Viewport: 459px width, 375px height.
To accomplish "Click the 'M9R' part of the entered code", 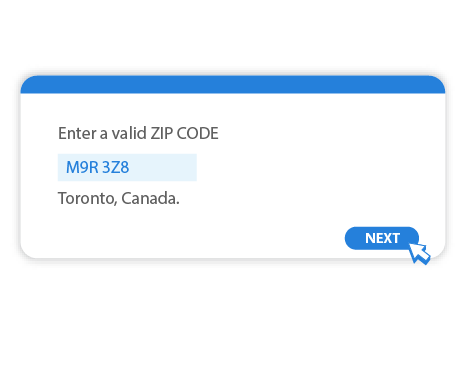I will tap(82, 167).
